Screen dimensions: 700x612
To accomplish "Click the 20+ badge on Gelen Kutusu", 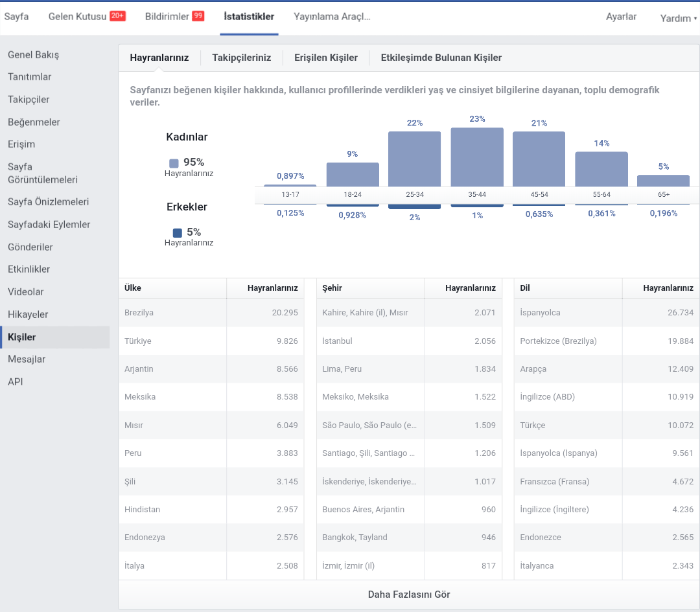I will pos(118,16).
